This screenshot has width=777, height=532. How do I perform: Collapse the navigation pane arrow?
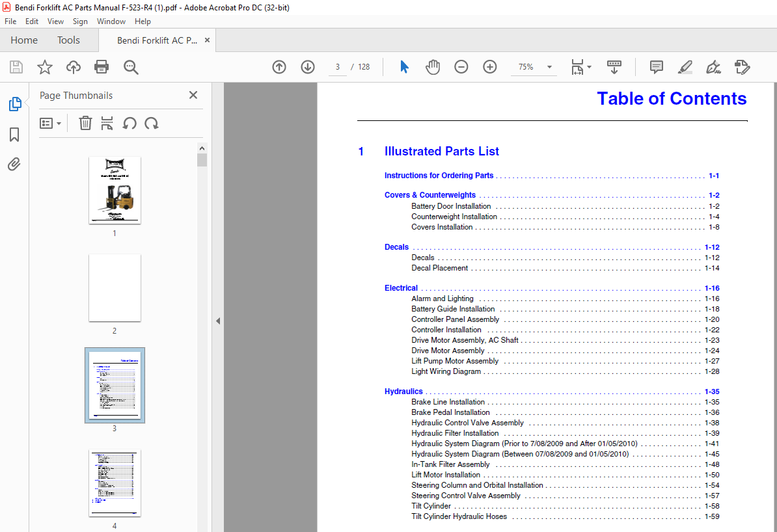(x=218, y=321)
